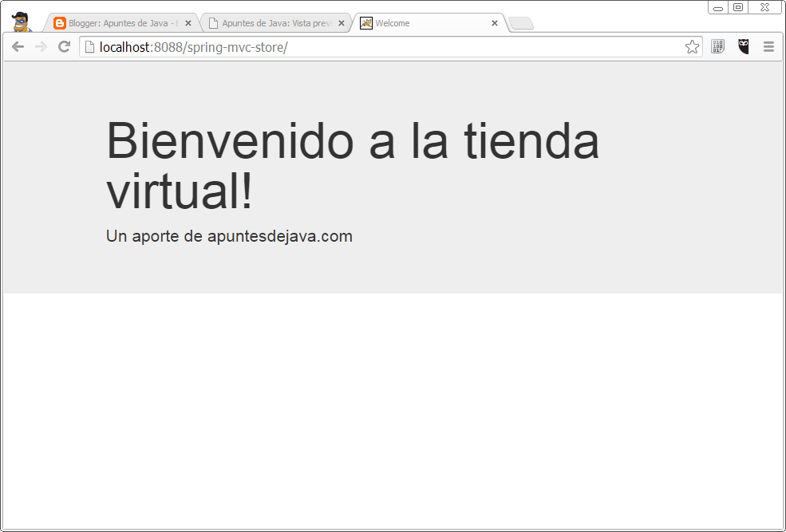Close the Blogger tab
The width and height of the screenshot is (786, 532).
pos(188,23)
